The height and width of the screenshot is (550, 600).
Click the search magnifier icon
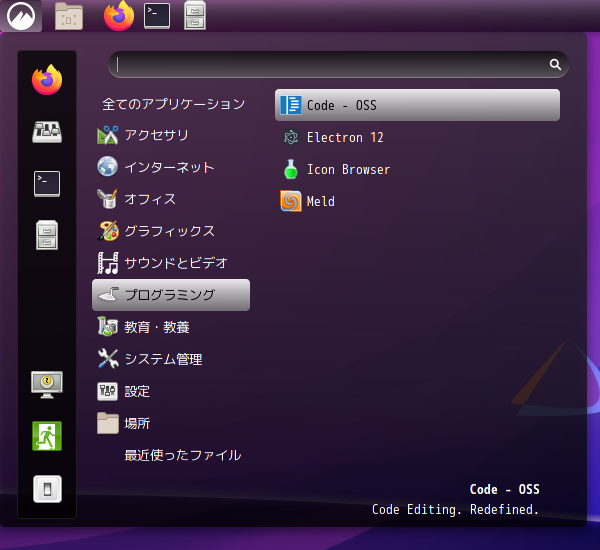point(555,64)
